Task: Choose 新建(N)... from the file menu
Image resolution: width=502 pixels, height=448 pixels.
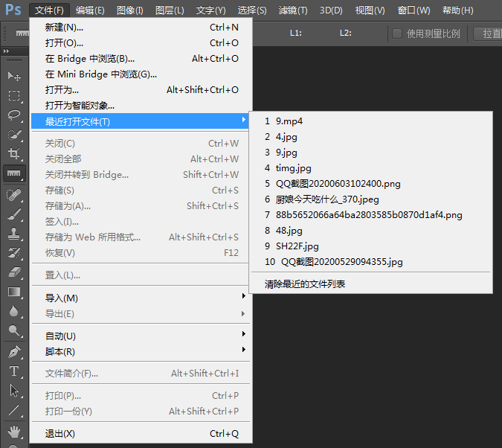Action: tap(140, 28)
